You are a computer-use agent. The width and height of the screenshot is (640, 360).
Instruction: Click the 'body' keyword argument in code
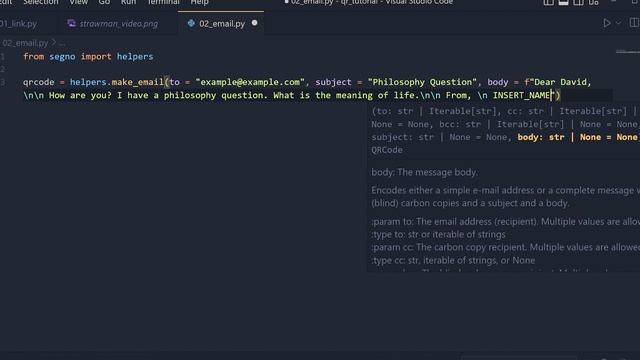pos(498,82)
